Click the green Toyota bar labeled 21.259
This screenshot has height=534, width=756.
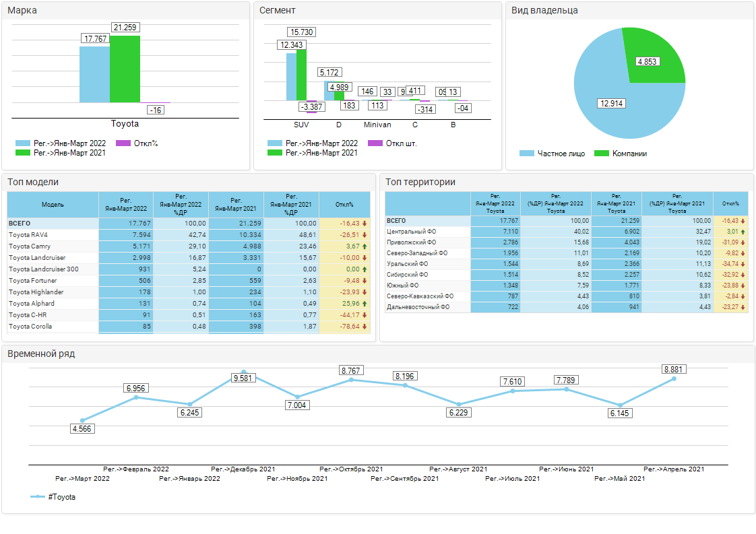(x=125, y=69)
